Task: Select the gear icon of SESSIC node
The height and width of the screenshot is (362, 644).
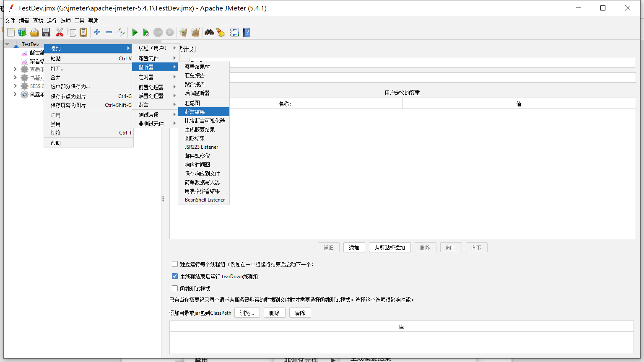Action: click(25, 86)
